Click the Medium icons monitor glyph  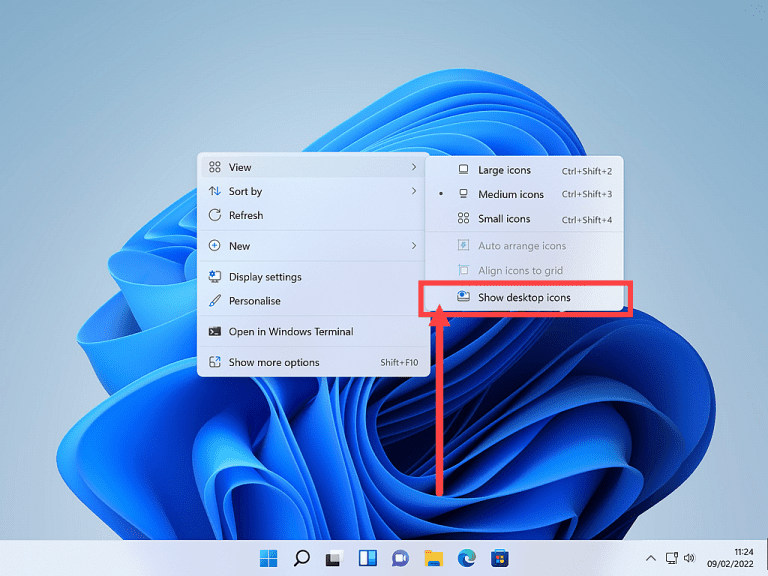[463, 193]
